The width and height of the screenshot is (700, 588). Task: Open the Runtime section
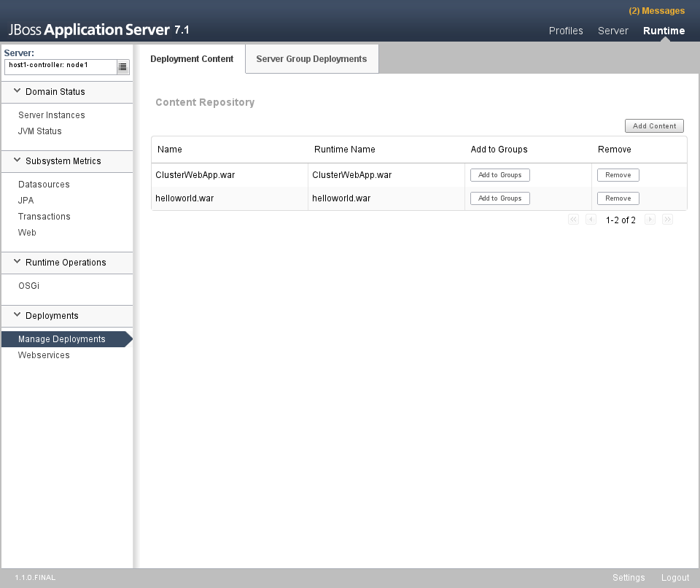[x=664, y=31]
